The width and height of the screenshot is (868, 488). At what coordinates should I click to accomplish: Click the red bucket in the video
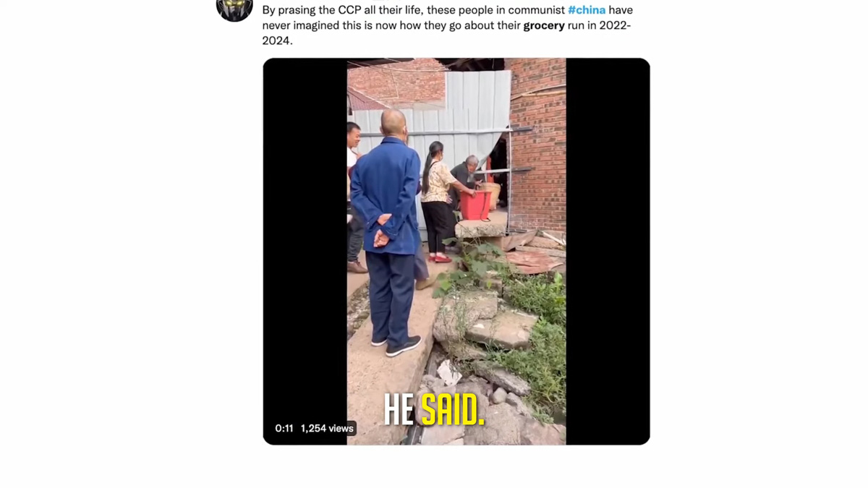[475, 205]
